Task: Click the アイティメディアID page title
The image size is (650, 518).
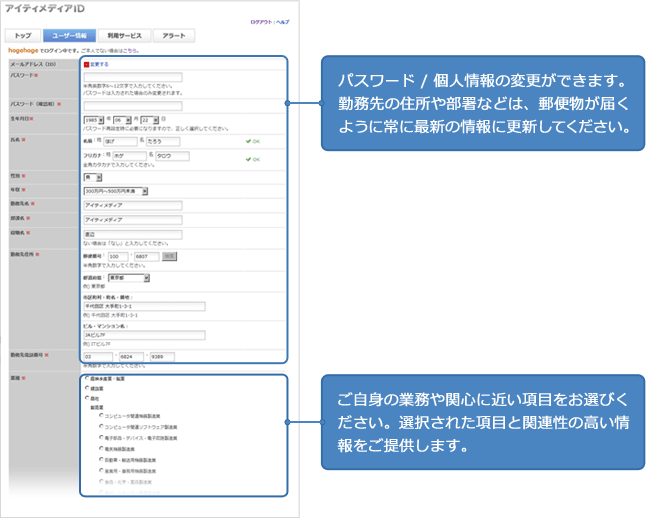Action: point(45,9)
